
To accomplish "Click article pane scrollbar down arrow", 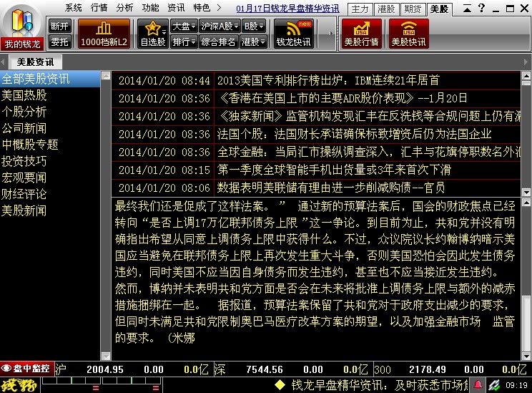I will 526,356.
